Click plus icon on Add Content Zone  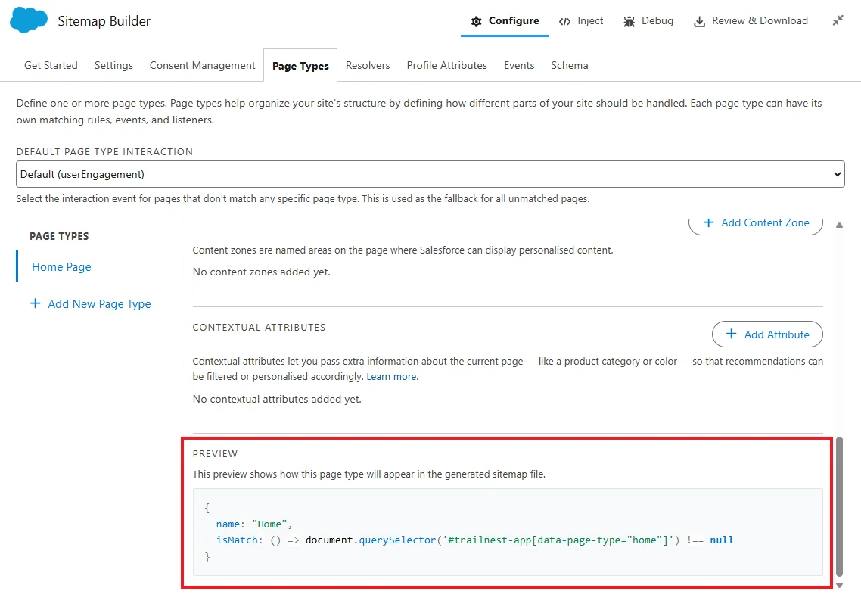point(708,222)
